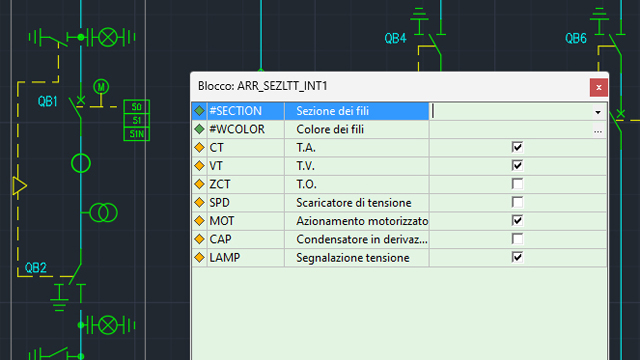The height and width of the screenshot is (360, 640).
Task: Uncheck the T.A. checkbox for CT
Action: [517, 147]
